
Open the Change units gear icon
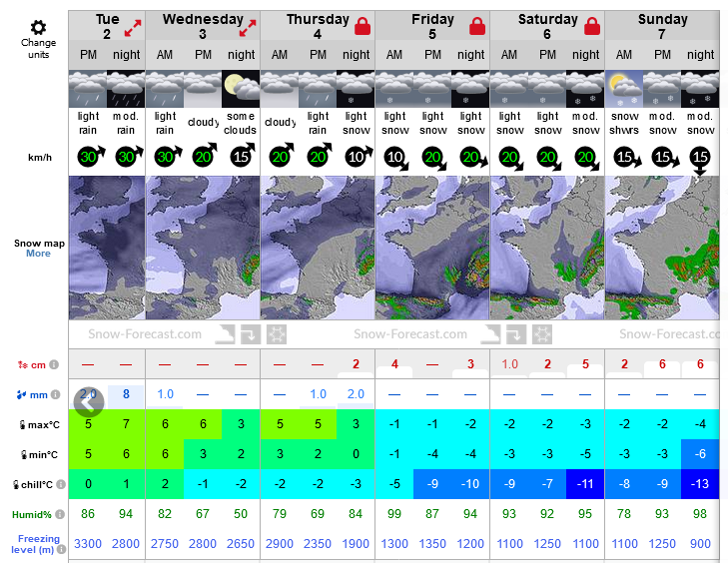pos(38,27)
